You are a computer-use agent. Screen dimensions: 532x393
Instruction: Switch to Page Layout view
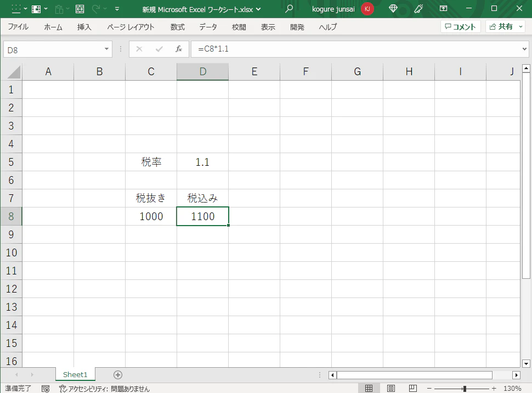(391, 388)
